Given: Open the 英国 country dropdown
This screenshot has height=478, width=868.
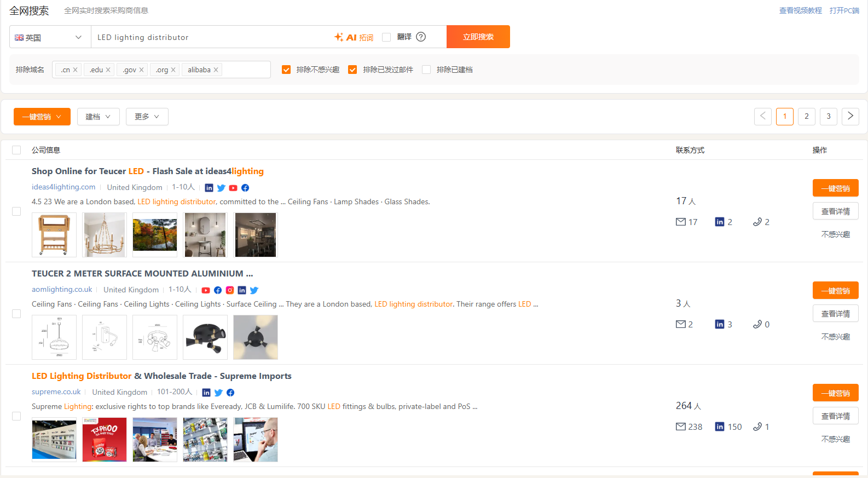Looking at the screenshot, I should tap(50, 37).
